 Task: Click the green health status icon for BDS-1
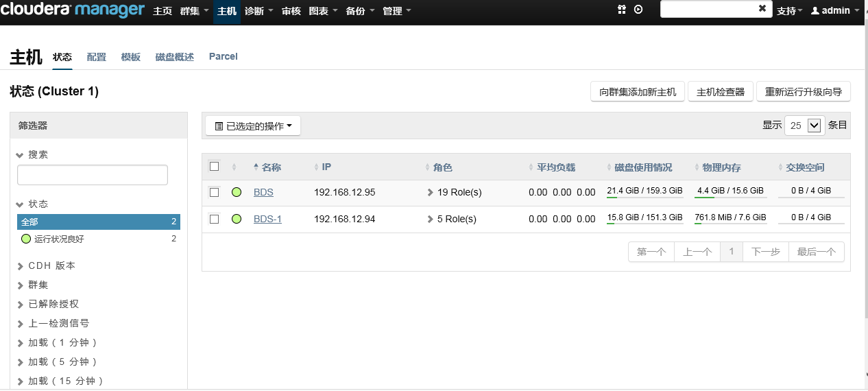[x=237, y=219]
